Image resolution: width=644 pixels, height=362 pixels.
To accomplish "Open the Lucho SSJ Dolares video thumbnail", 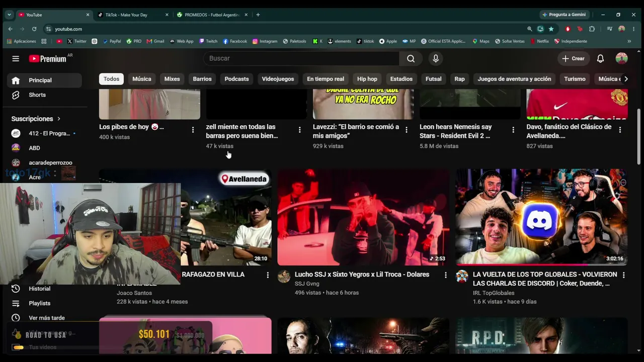I will [x=363, y=217].
